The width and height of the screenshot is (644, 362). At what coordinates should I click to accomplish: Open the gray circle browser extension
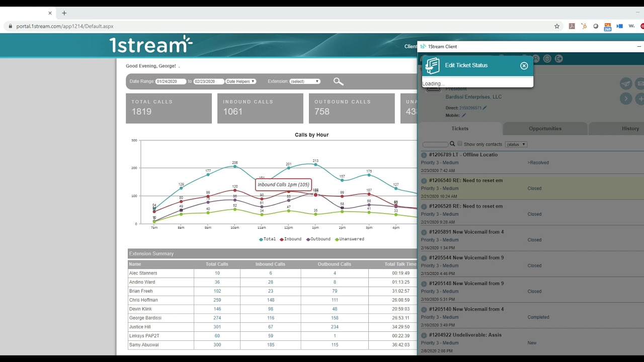tap(596, 26)
